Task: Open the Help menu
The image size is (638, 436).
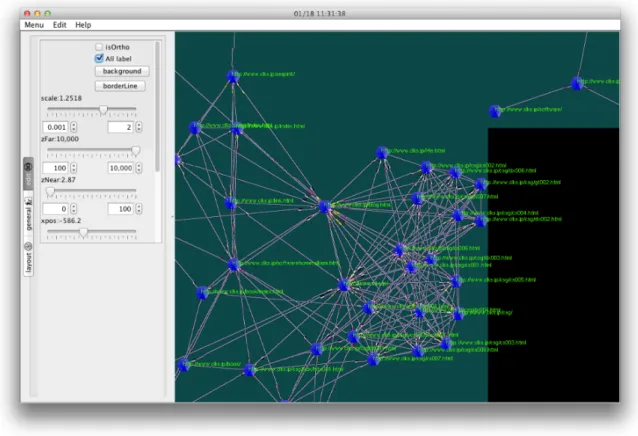Action: (x=83, y=25)
